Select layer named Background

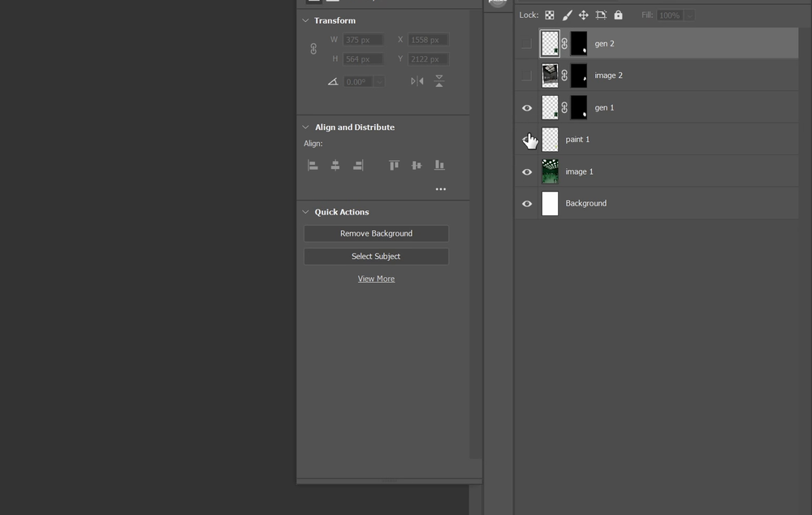[585, 203]
